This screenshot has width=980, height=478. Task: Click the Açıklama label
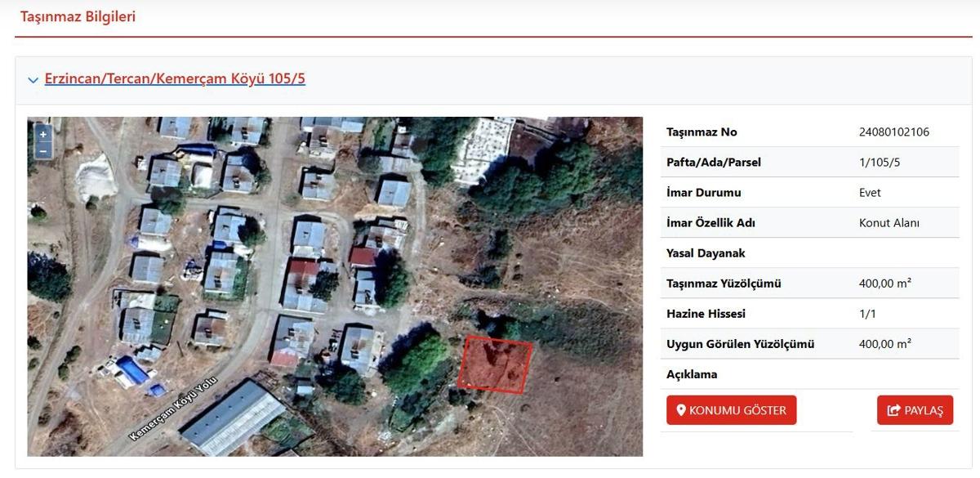692,373
